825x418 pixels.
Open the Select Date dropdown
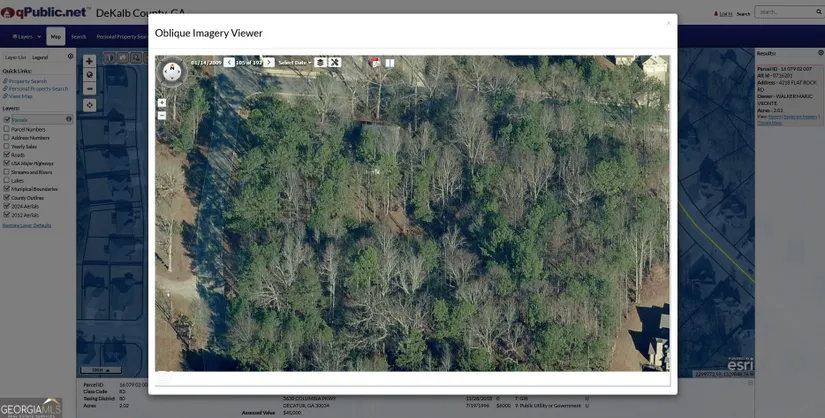pos(294,62)
